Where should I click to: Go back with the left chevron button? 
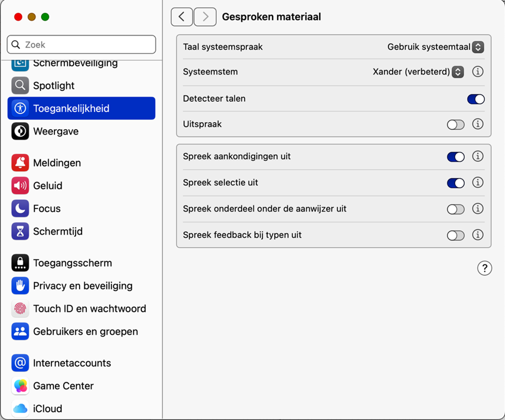(182, 17)
